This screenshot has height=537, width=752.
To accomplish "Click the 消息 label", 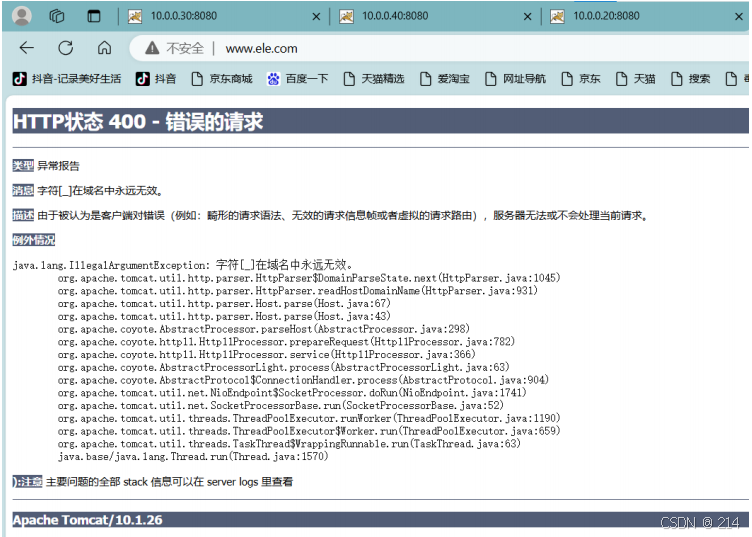I will [23, 190].
